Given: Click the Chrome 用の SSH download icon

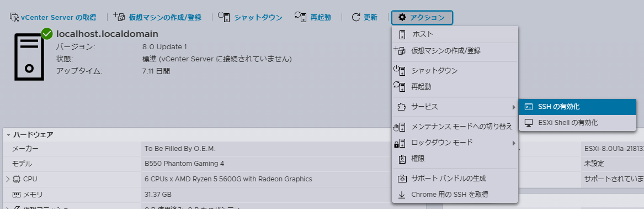Looking at the screenshot, I should pos(402,195).
